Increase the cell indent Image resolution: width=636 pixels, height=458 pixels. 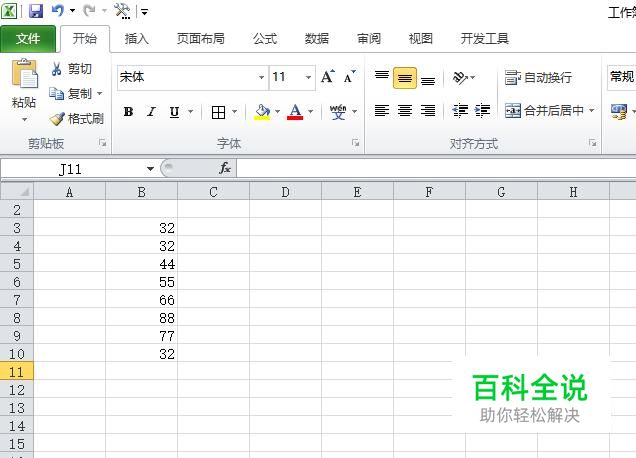(482, 111)
